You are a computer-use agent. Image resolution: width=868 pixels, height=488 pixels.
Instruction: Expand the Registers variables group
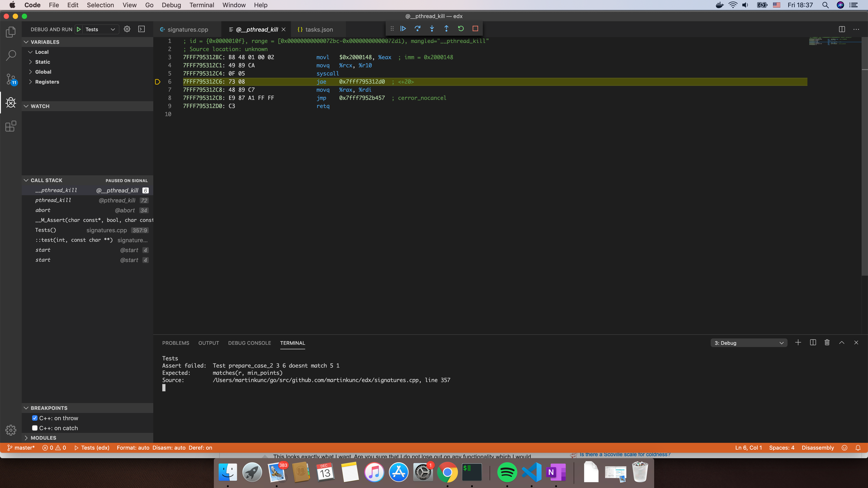point(47,82)
